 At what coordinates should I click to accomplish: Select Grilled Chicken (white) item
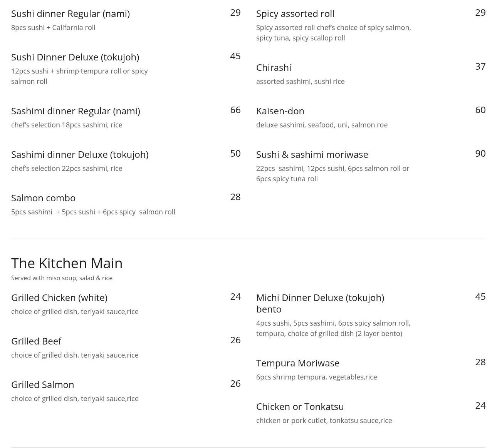[x=59, y=298]
